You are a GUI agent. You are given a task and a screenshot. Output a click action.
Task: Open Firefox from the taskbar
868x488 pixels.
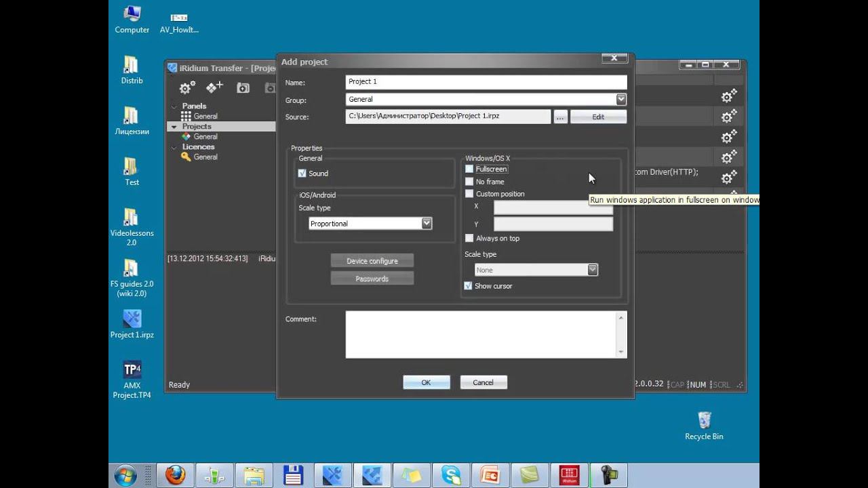(175, 476)
